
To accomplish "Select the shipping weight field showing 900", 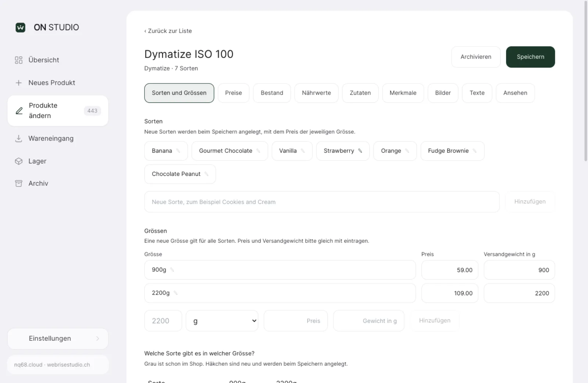I will click(519, 270).
